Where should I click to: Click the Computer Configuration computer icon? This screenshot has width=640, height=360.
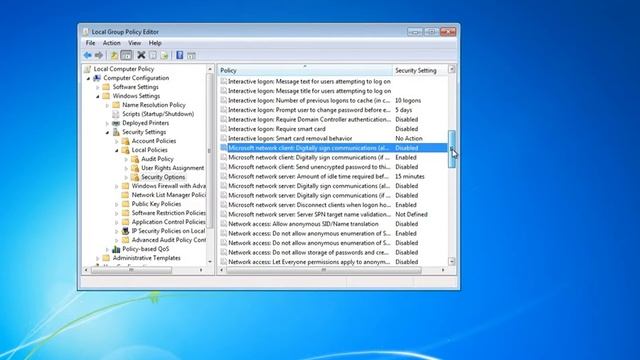[97, 78]
